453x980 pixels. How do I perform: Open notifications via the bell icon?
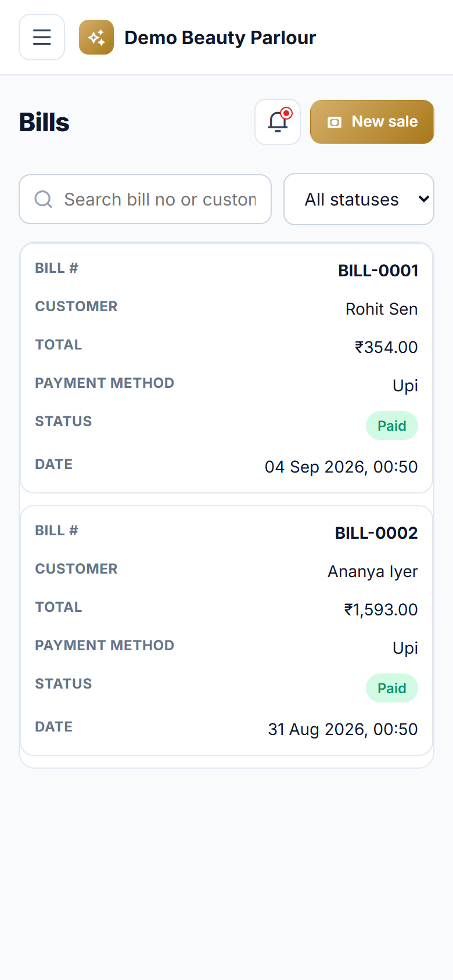tap(278, 122)
